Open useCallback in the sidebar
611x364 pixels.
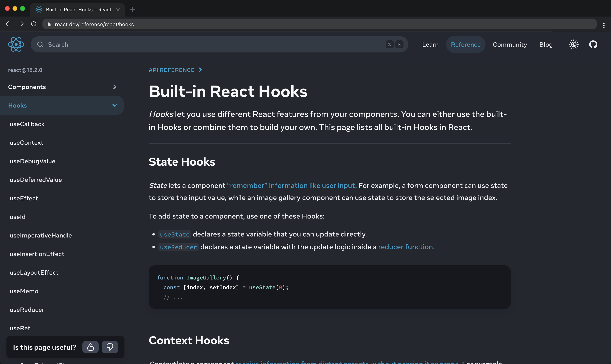pyautogui.click(x=27, y=124)
